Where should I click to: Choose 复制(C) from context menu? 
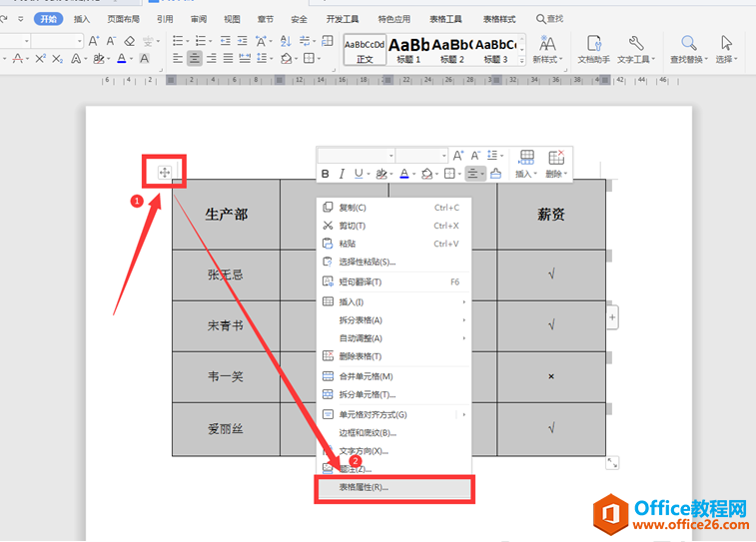coord(394,208)
